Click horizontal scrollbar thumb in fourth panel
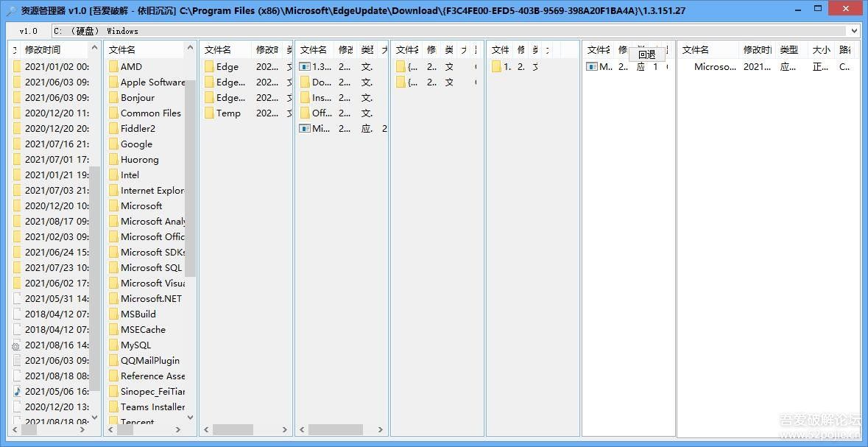Screen dimensions: 868x447 coord(336,429)
